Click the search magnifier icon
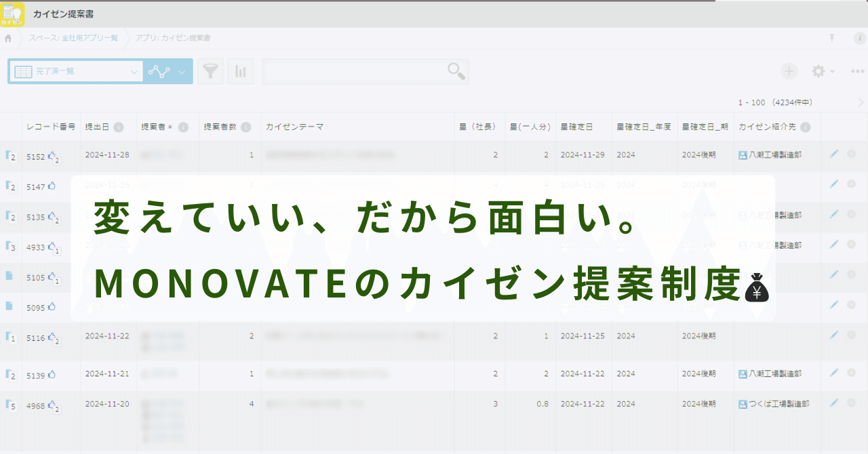Screen dimensions: 868x454 point(458,70)
